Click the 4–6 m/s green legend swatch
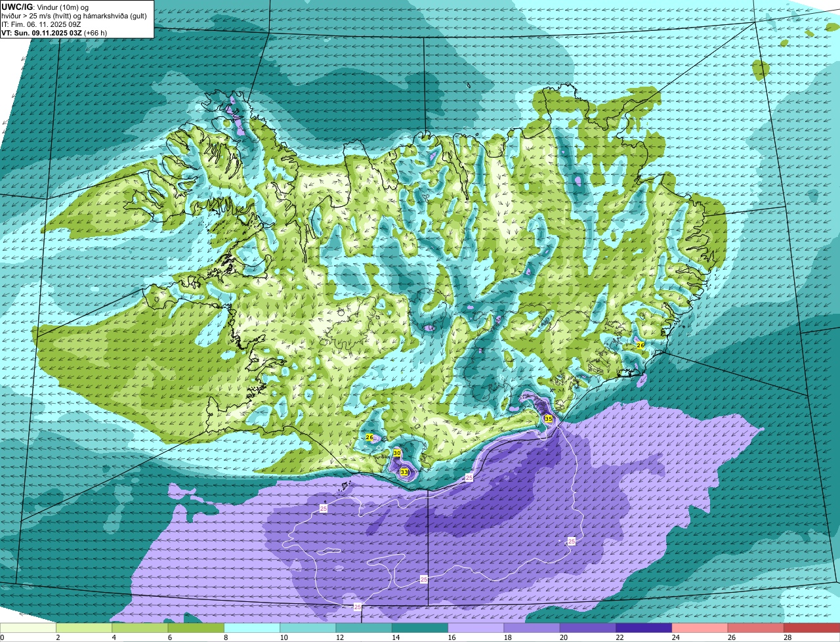Image resolution: width=840 pixels, height=642 pixels. [x=140, y=628]
